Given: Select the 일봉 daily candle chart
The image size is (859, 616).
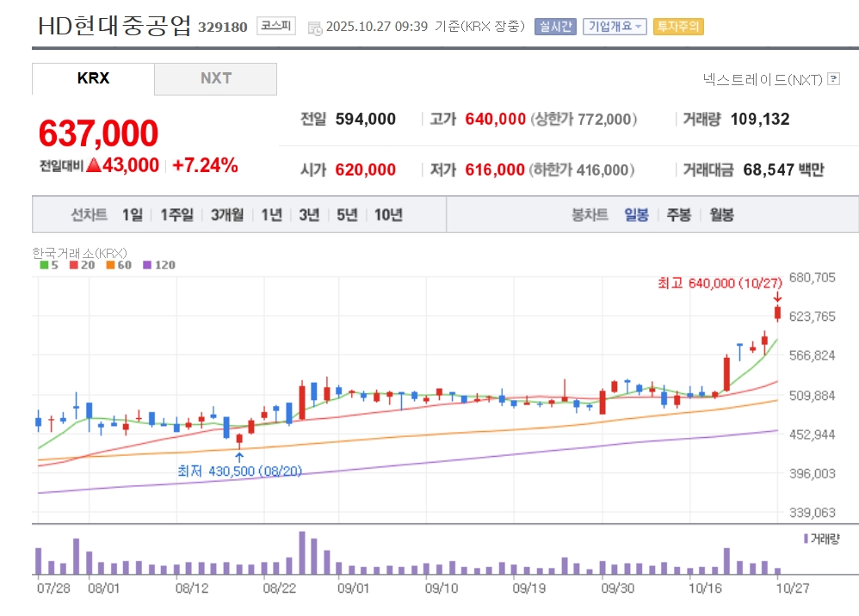Looking at the screenshot, I should pos(636,214).
